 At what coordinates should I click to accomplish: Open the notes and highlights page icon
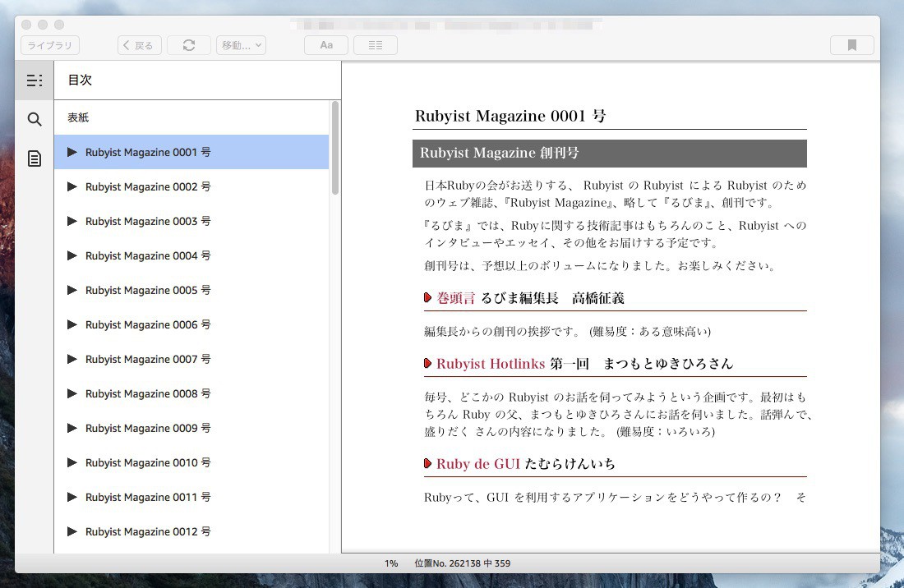pyautogui.click(x=34, y=158)
